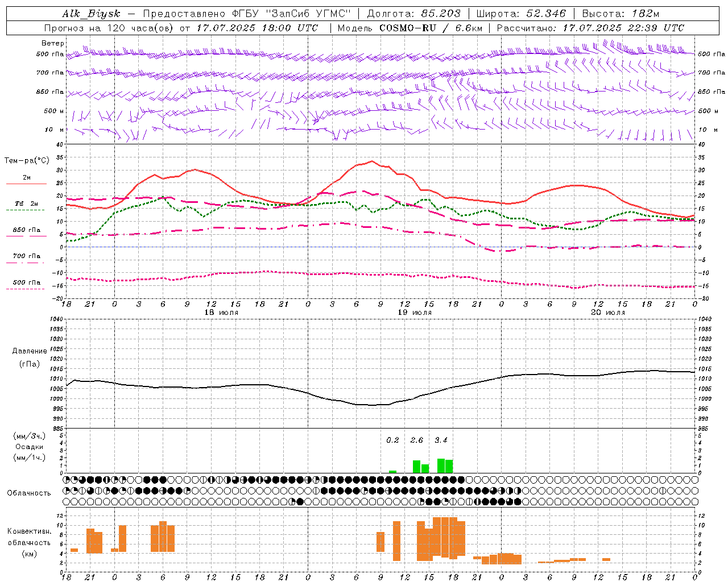Click the red '2м' temperature legend line
This screenshot has height=582, width=728.
[x=26, y=184]
